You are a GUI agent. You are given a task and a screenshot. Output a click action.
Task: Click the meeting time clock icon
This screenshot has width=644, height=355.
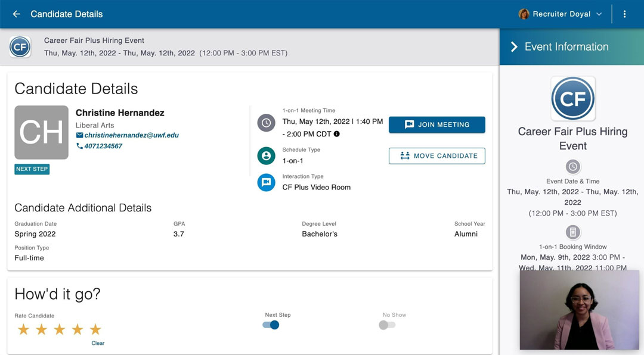266,123
